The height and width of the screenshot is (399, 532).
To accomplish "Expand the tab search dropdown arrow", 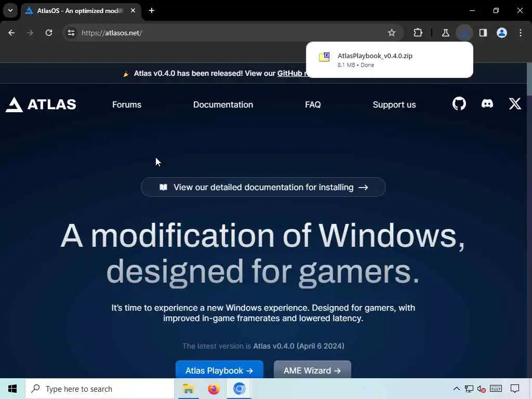I will pyautogui.click(x=10, y=10).
